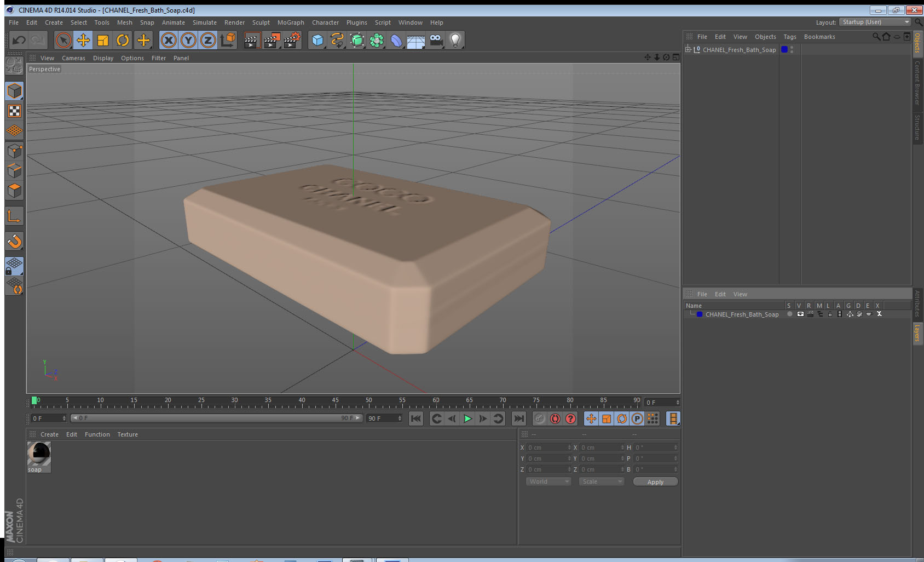Switch to Texture mode checkerboard icon
Image resolution: width=924 pixels, height=562 pixels.
pos(14,111)
